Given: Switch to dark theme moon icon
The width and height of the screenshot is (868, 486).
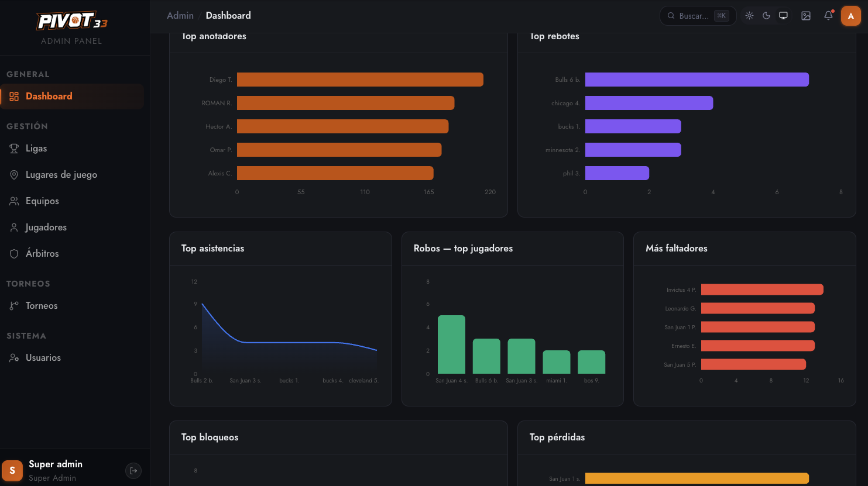Looking at the screenshot, I should [x=766, y=16].
